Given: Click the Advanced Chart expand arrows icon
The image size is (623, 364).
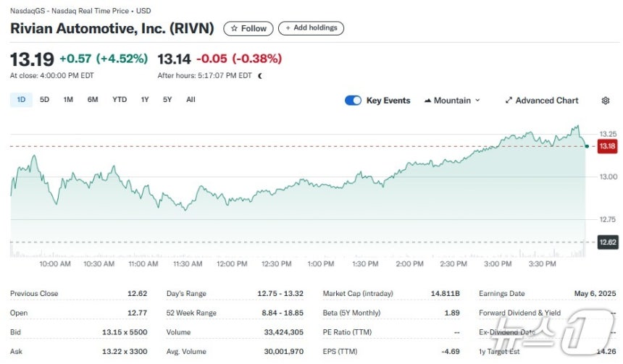Looking at the screenshot, I should (509, 101).
